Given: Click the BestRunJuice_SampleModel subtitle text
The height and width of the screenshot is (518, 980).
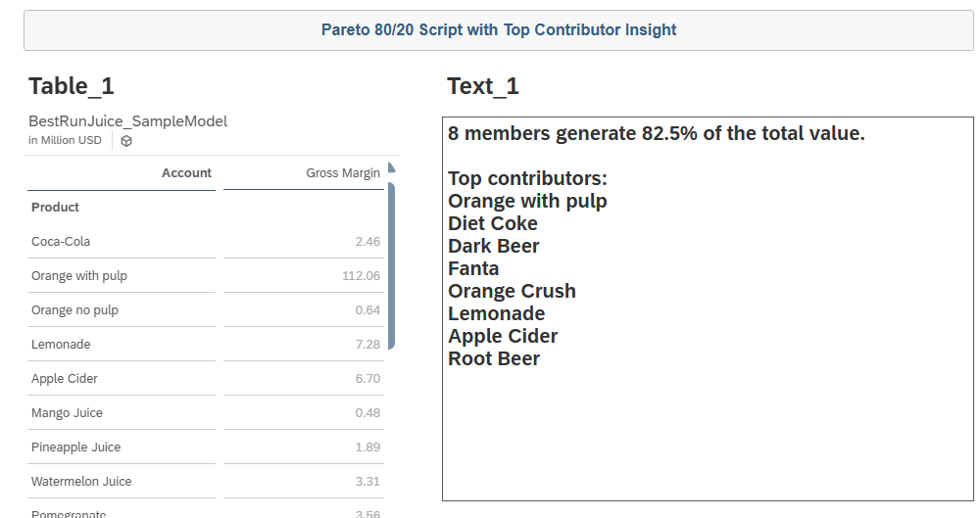Looking at the screenshot, I should [127, 121].
